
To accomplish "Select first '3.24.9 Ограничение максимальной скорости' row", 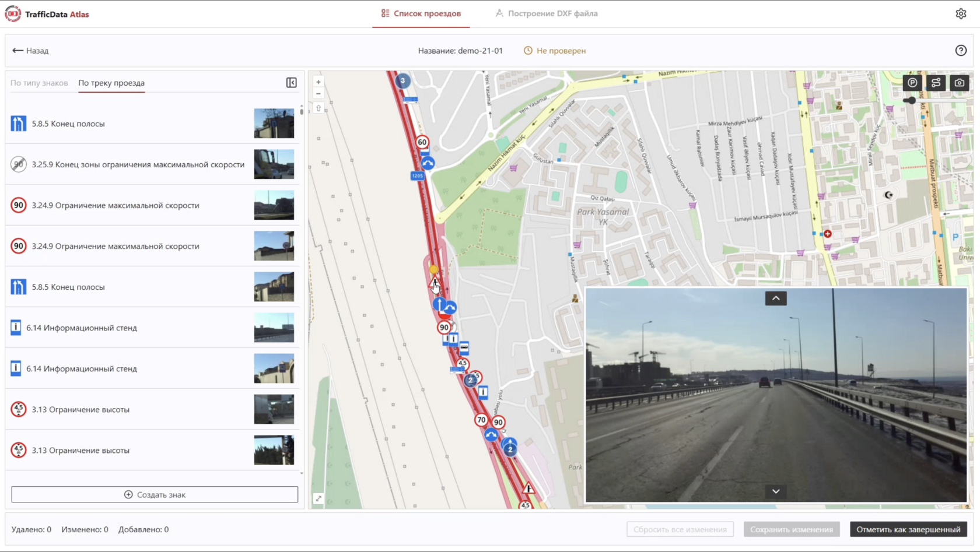I will pyautogui.click(x=153, y=205).
